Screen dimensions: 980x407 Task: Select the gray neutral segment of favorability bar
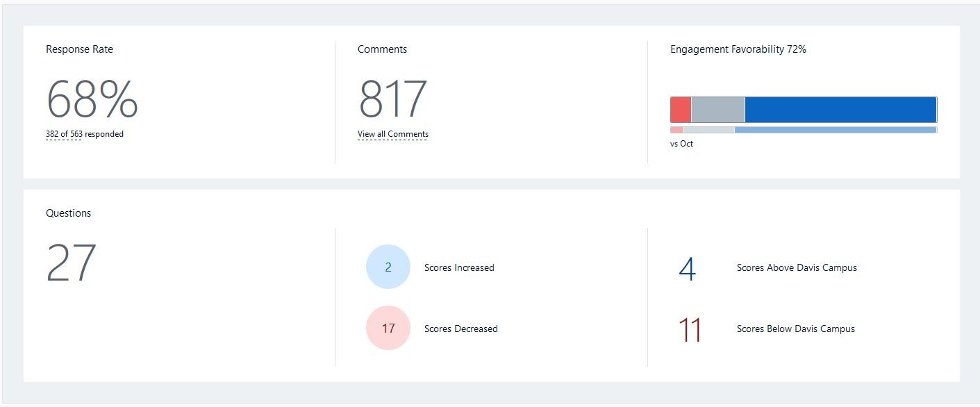click(717, 110)
